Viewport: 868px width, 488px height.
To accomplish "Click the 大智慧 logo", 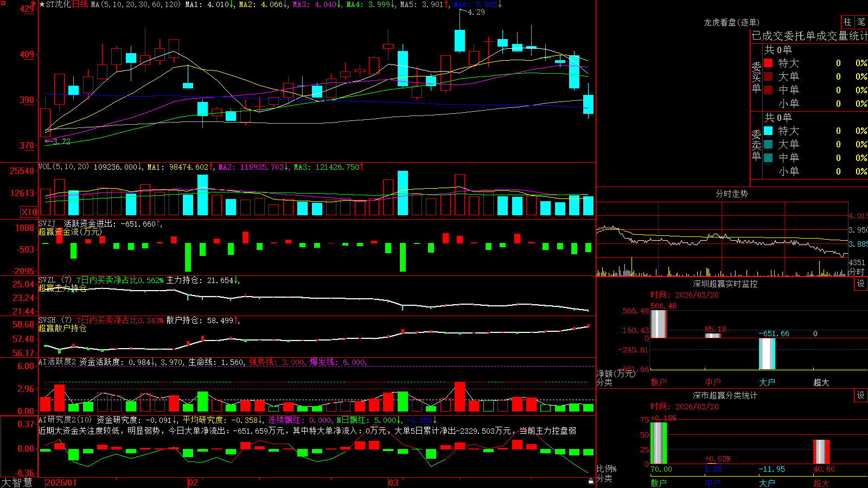I will tap(17, 482).
